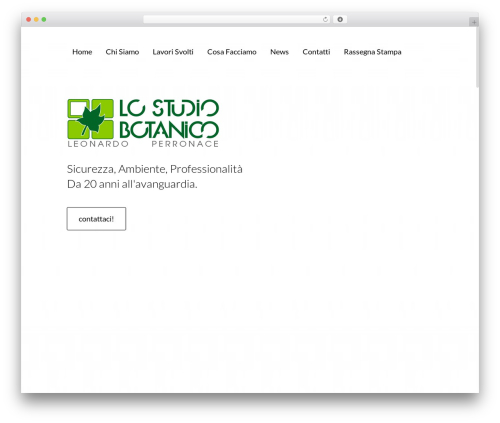Screen dimensions: 500x423
Task: Click the round icon right of the address bar
Action: point(340,19)
